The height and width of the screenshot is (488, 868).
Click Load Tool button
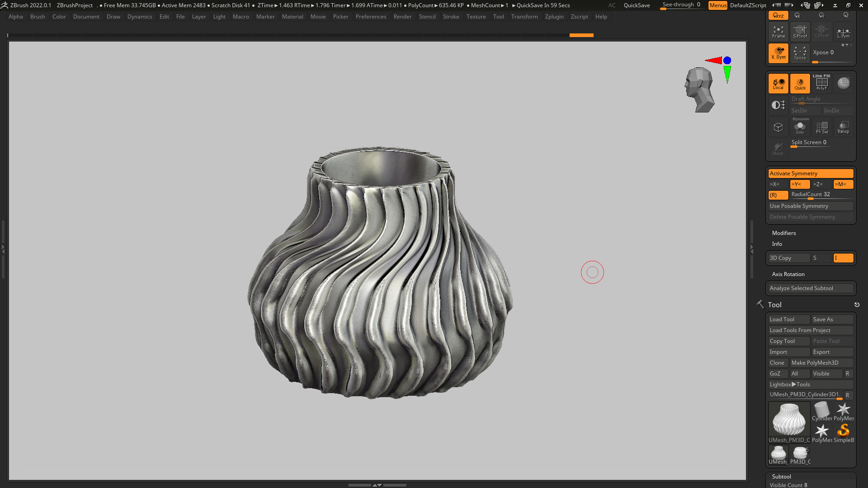click(789, 319)
